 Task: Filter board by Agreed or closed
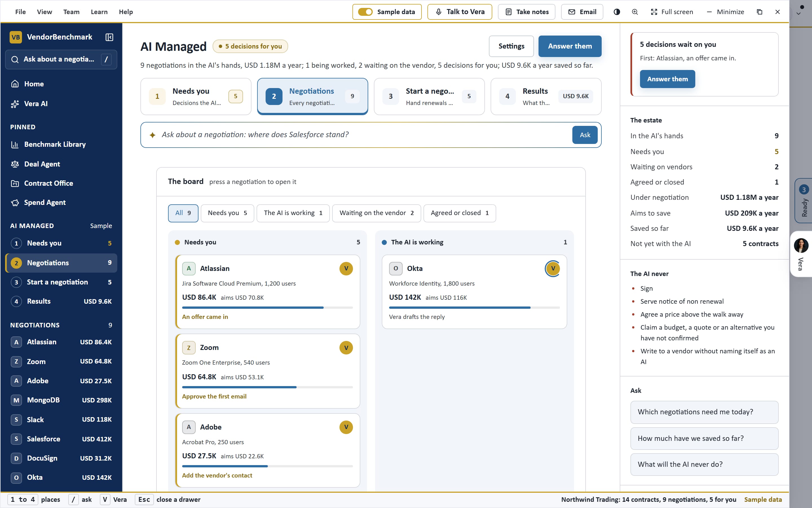coord(460,213)
